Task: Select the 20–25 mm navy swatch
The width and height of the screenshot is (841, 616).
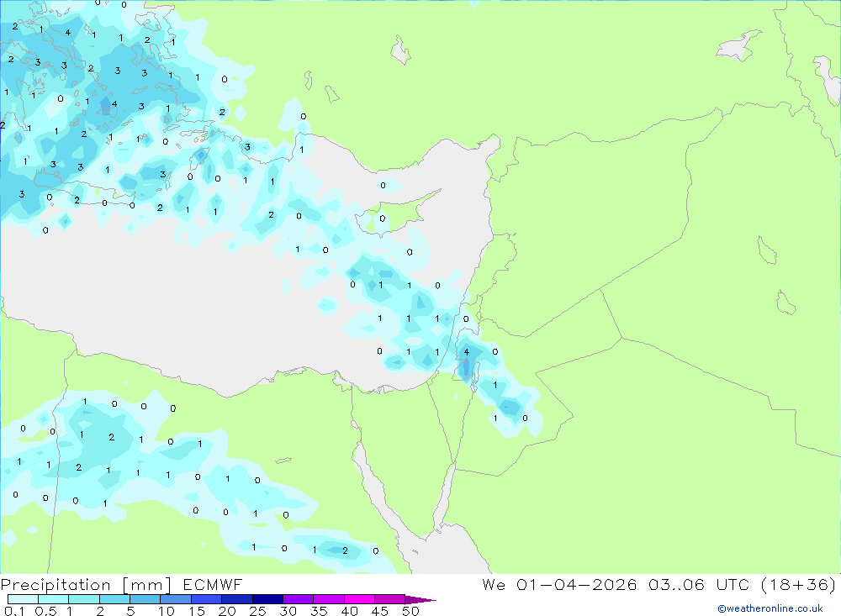Action: [236, 599]
